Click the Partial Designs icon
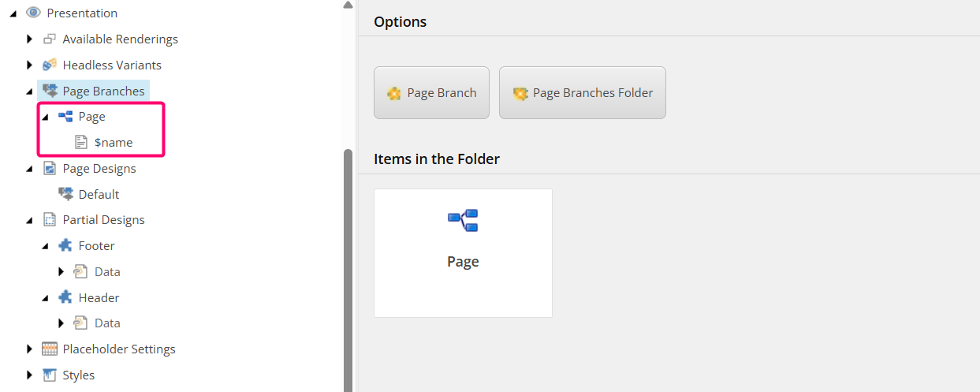 pyautogui.click(x=50, y=219)
